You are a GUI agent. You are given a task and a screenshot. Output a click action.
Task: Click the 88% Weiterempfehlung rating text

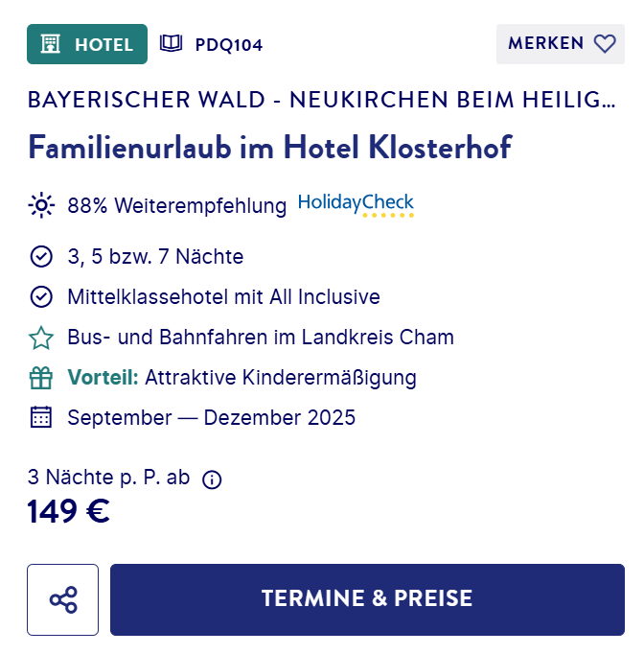(177, 205)
